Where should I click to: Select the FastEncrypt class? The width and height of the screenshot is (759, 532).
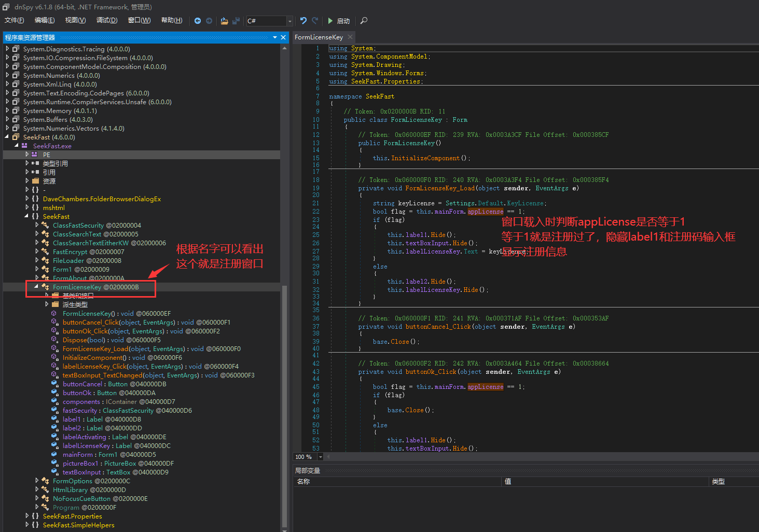click(88, 251)
